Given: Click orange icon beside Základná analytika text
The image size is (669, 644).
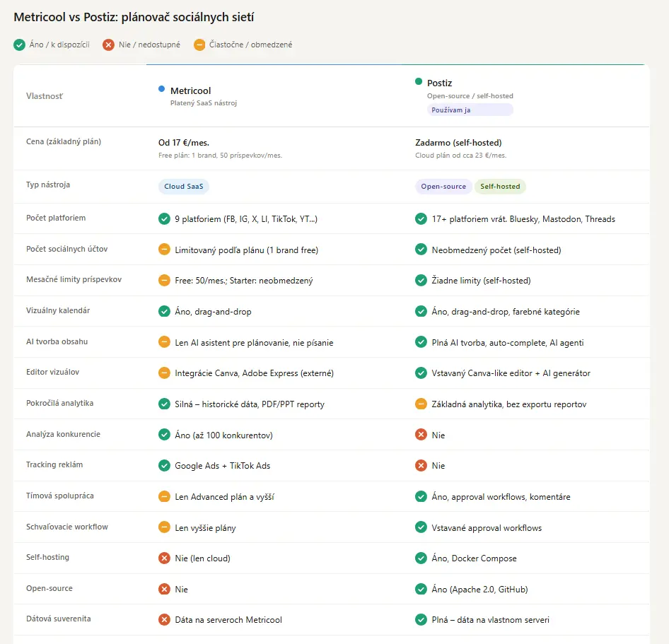Looking at the screenshot, I should point(421,404).
